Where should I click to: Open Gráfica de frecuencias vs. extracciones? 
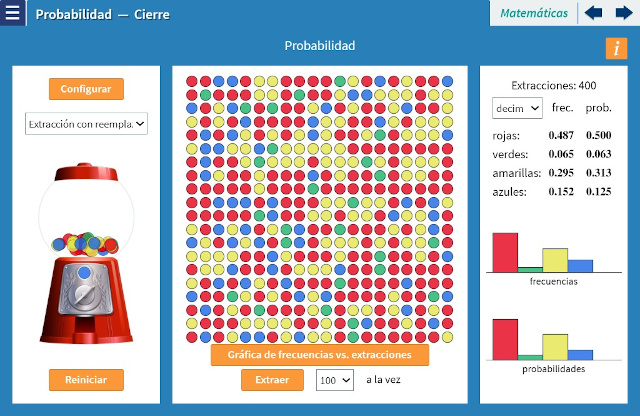coord(319,355)
